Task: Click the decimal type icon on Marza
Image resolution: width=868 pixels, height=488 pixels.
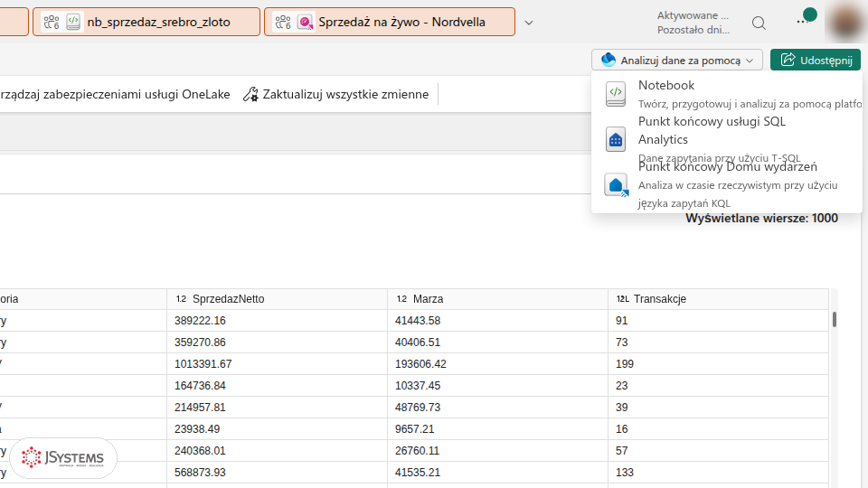Action: [401, 299]
